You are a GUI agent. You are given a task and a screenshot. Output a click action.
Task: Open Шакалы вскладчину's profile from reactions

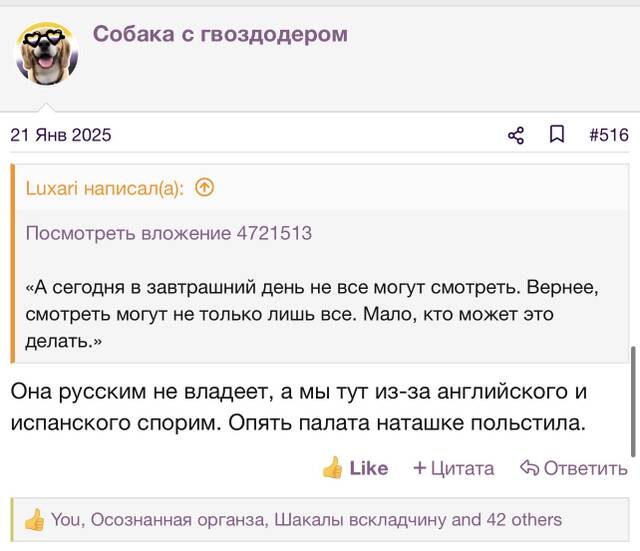point(360,520)
